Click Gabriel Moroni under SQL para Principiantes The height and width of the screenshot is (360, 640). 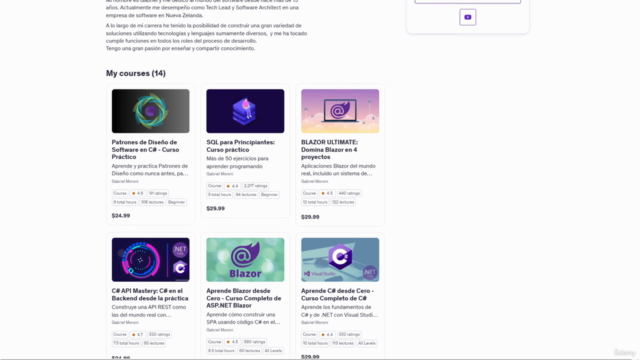click(x=220, y=174)
